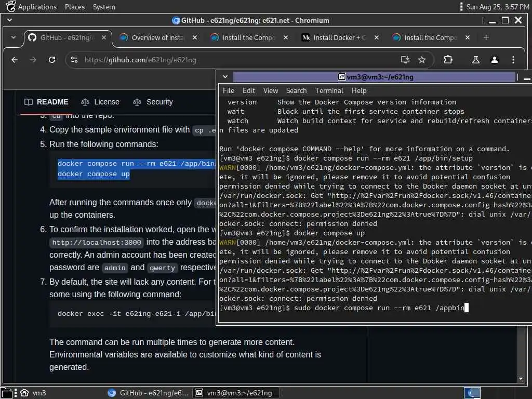Click the vm3 home taskbar item

[33, 393]
